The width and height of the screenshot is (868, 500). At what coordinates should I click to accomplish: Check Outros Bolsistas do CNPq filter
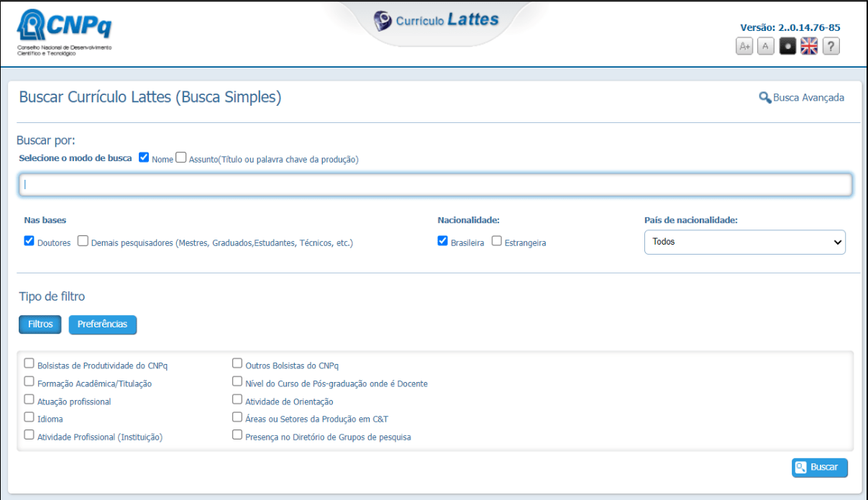click(x=237, y=363)
